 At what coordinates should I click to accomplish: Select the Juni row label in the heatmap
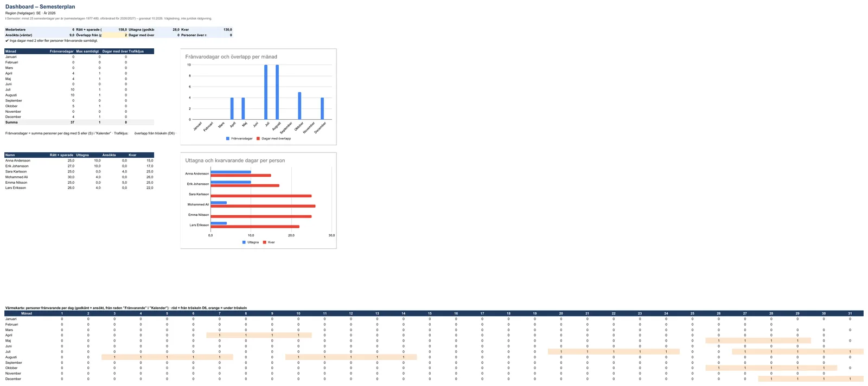(9, 346)
